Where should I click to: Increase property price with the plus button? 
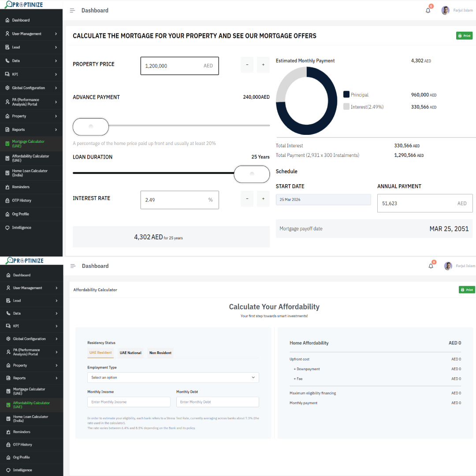tap(263, 65)
